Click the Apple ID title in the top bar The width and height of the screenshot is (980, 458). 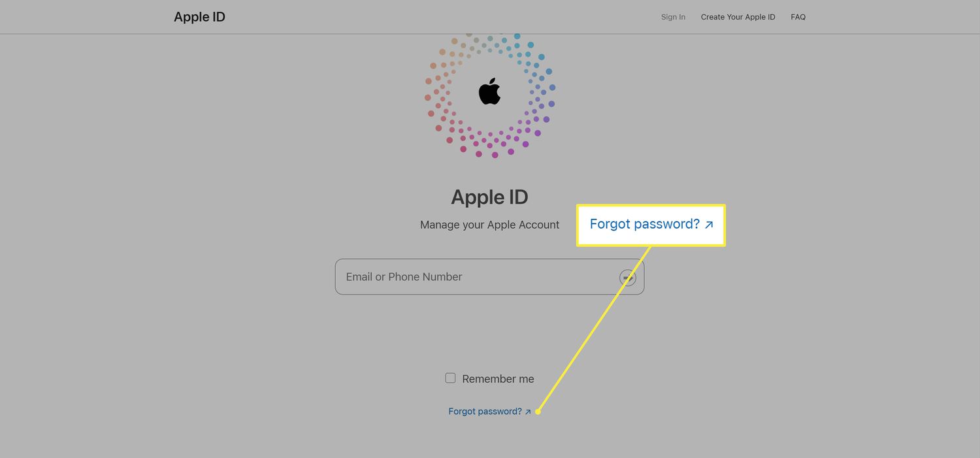pos(199,17)
